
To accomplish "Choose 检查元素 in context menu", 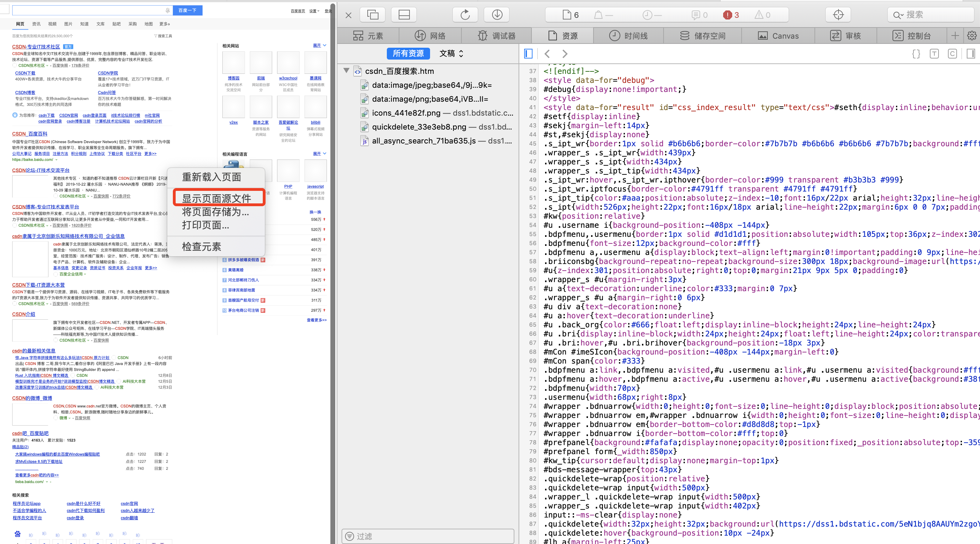I will [x=202, y=247].
